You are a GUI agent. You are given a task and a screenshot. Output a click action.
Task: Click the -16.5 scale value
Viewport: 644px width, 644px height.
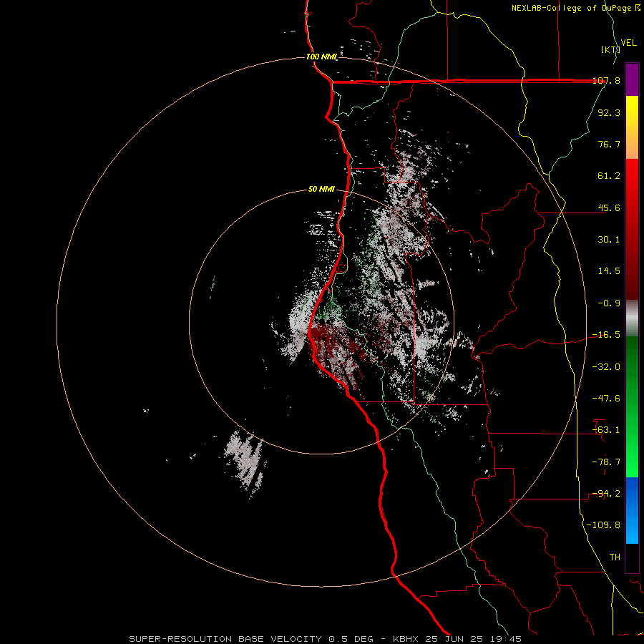click(606, 335)
